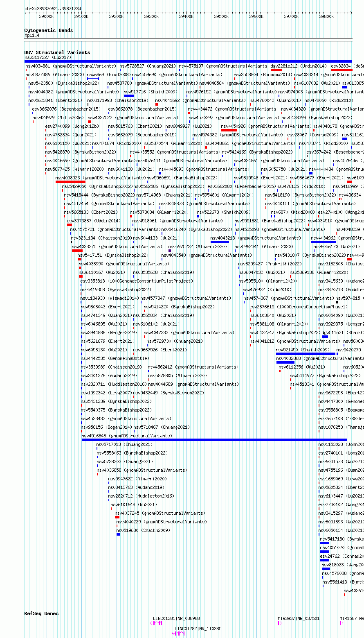Click label 'esv28067 (Conrad2009)'
This screenshot has width=364, height=638.
point(313,135)
